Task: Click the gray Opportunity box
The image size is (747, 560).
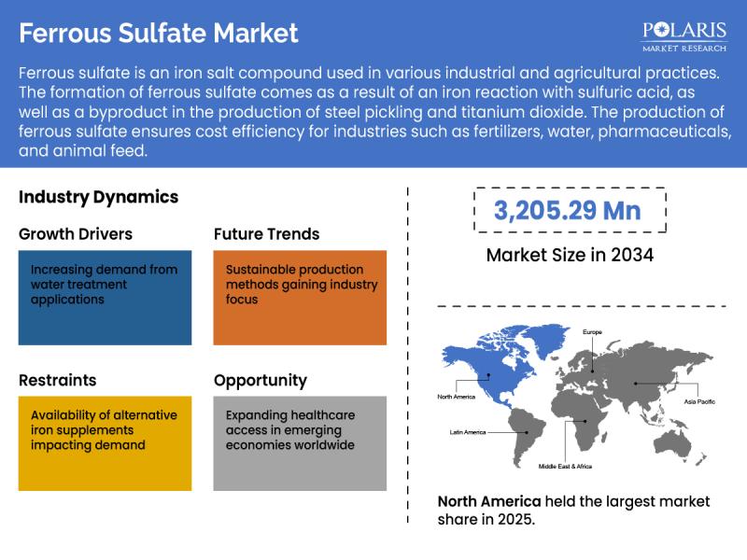Action: [300, 443]
